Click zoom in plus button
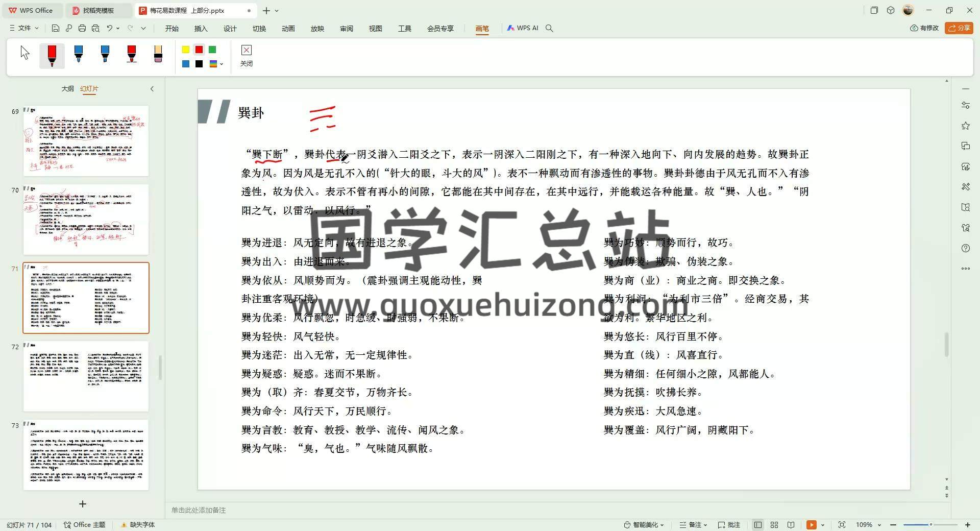 (x=967, y=525)
